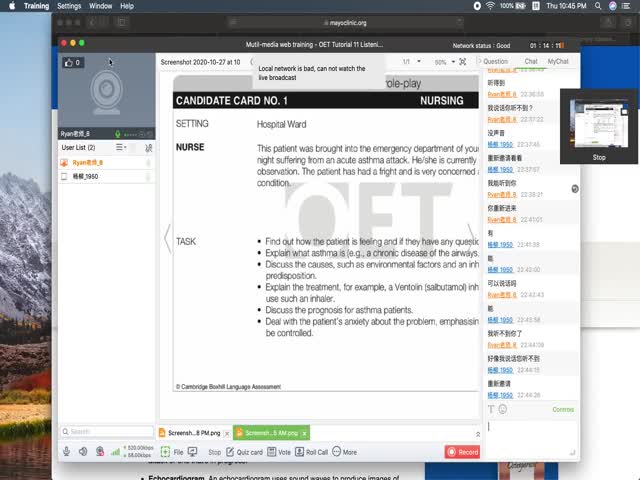This screenshot has height=480, width=640.
Task: Open the More options menu
Action: [x=344, y=452]
